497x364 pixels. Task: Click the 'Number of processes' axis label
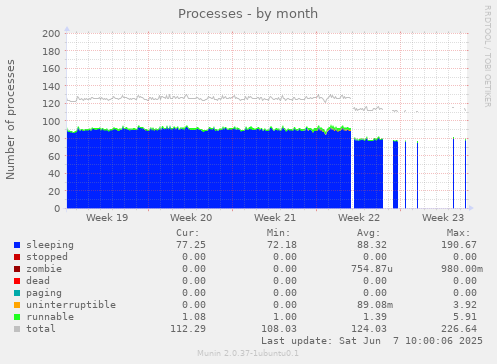click(10, 119)
